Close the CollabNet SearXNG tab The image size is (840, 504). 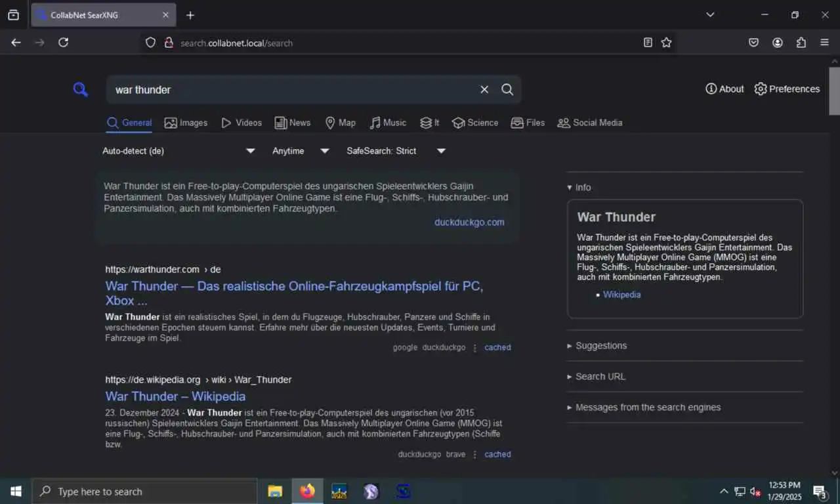tap(165, 15)
